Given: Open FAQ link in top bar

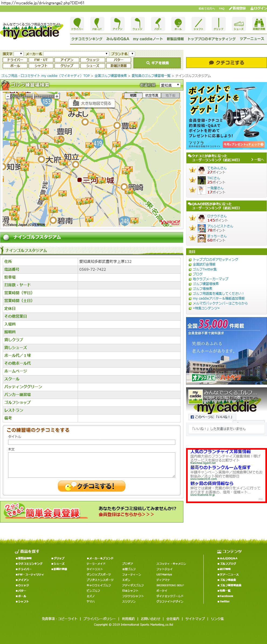Looking at the screenshot, I should click(x=222, y=9).
